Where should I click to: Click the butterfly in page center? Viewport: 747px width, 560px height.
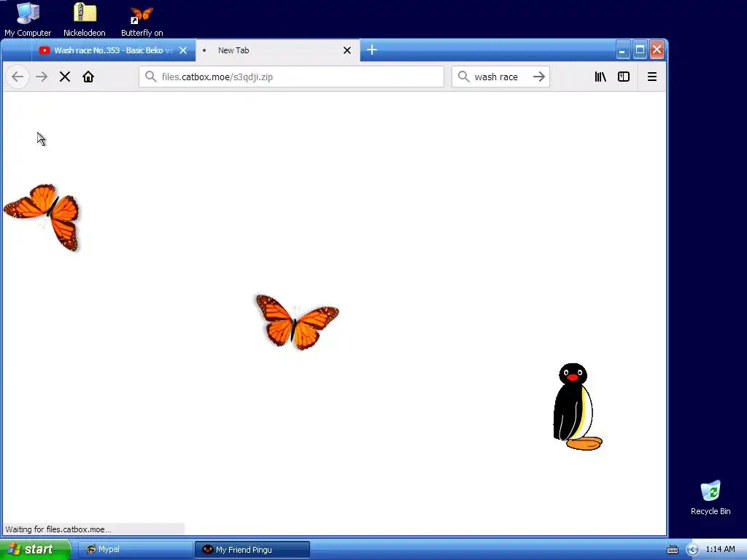click(298, 322)
